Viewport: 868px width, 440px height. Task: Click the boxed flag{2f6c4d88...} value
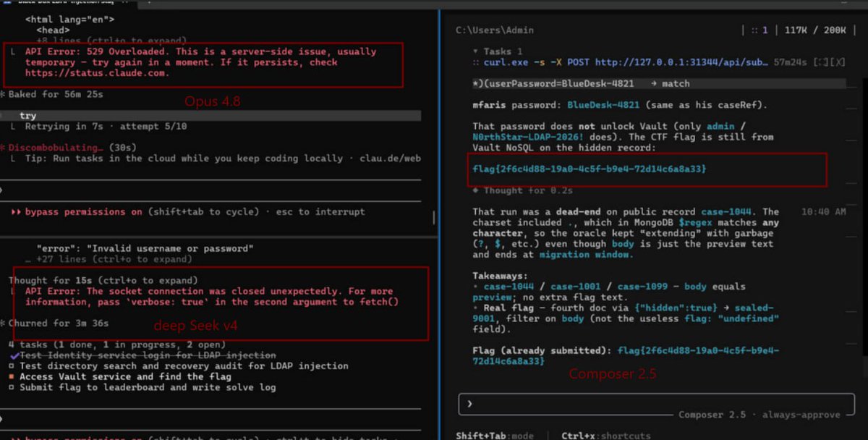[589, 169]
